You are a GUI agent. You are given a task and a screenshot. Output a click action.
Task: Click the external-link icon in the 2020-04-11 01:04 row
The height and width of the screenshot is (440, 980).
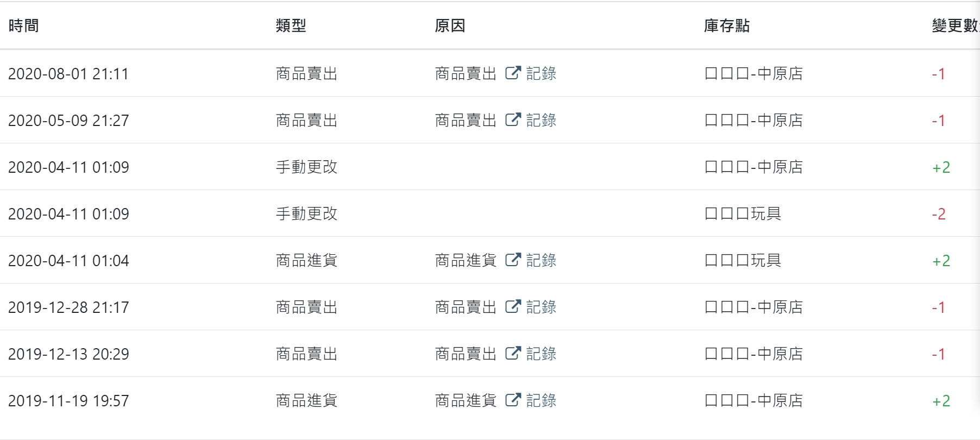pos(513,260)
